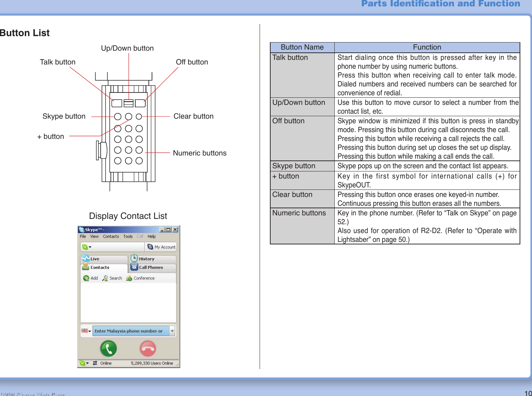The image size is (532, 396).
Task: Click the 5,289,330 Users Online text
Action: pyautogui.click(x=152, y=363)
